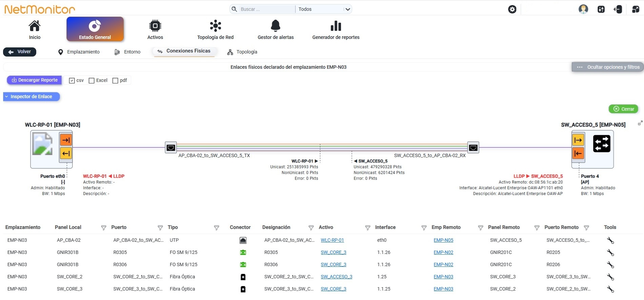Open Generador de reportes chart icon
The image size is (644, 300).
336,26
